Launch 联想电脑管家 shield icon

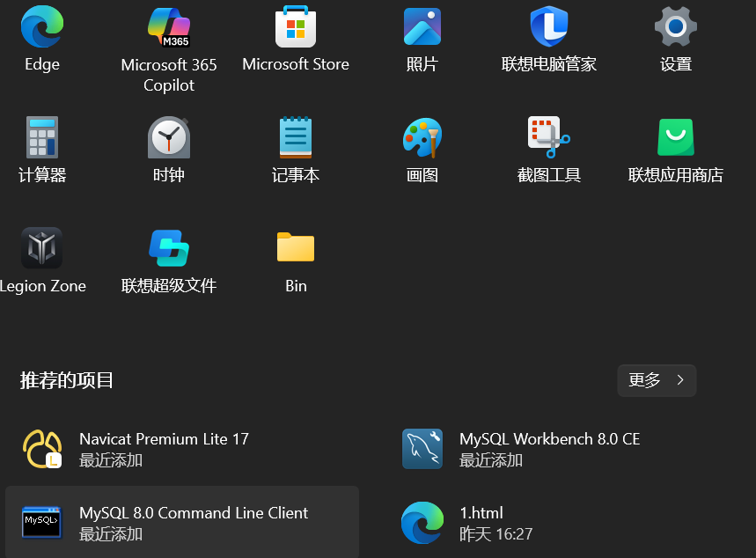coord(549,26)
